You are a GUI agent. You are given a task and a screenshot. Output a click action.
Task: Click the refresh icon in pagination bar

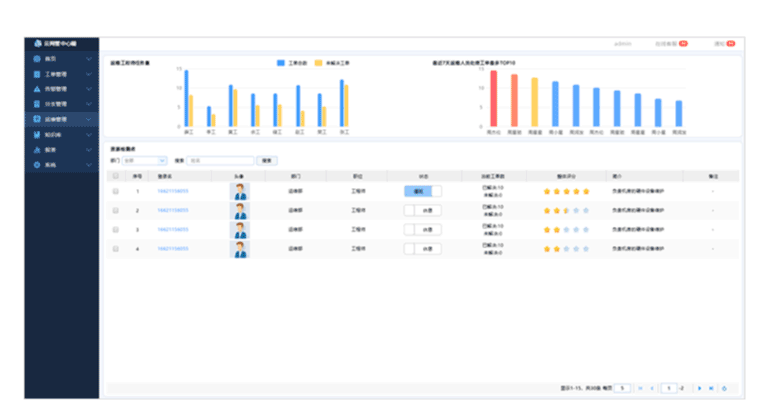[x=724, y=389]
